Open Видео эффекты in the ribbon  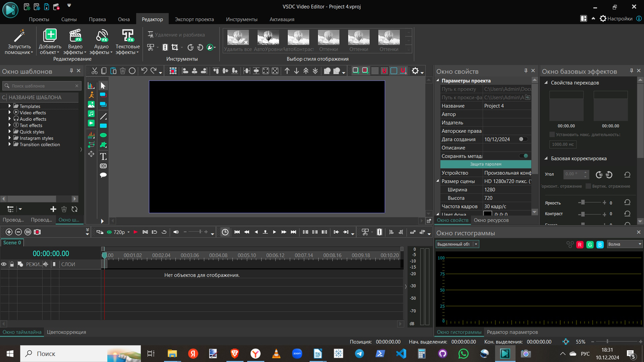point(75,42)
